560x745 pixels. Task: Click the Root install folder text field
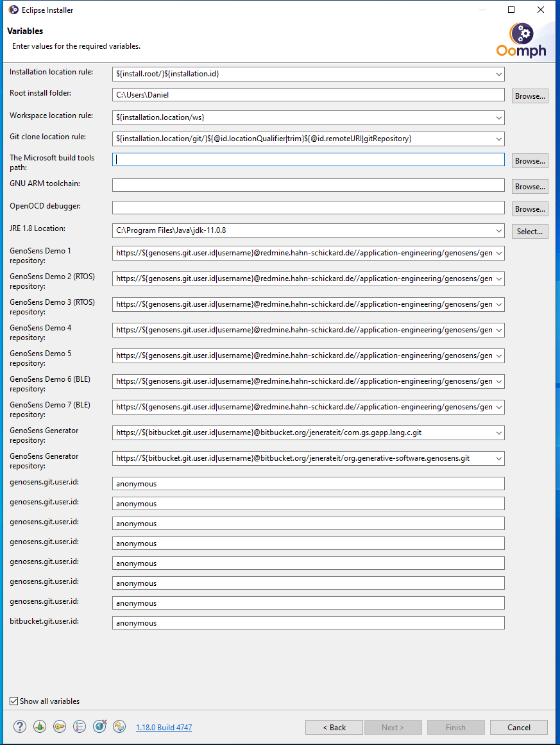click(x=309, y=94)
